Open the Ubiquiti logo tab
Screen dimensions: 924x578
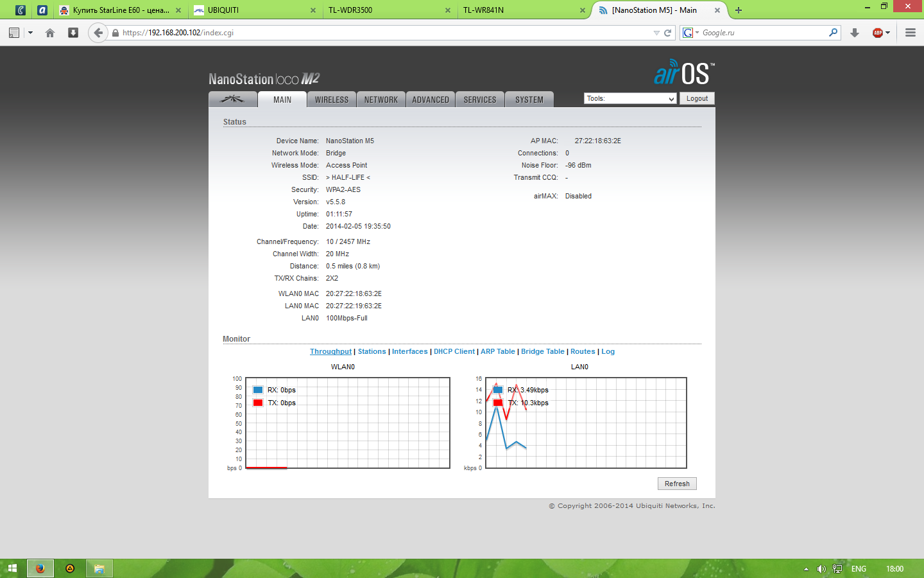click(233, 100)
